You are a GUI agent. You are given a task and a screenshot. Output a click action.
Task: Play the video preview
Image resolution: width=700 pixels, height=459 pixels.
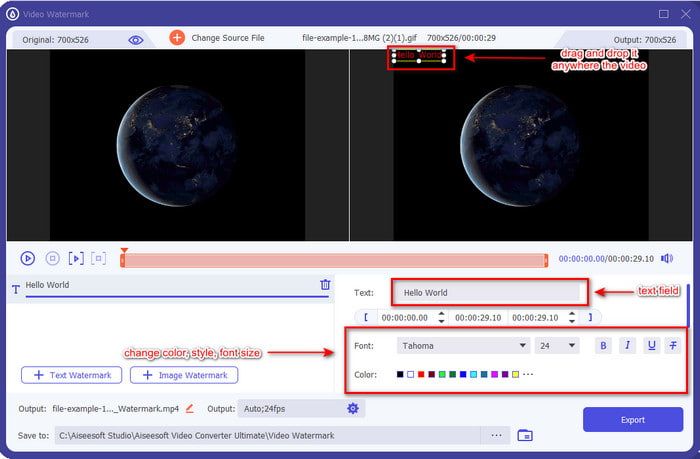pyautogui.click(x=28, y=258)
